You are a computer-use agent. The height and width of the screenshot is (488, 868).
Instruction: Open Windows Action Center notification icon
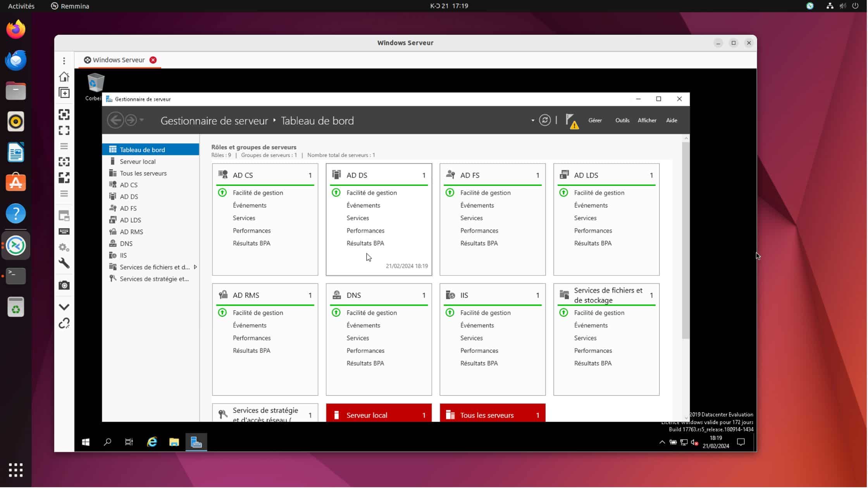tap(741, 442)
